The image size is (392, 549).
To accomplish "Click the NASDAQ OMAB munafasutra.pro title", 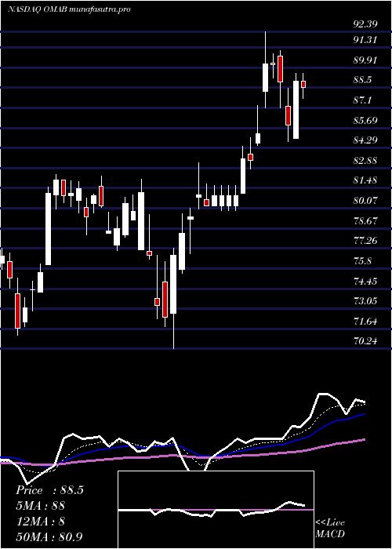I will coord(69,9).
